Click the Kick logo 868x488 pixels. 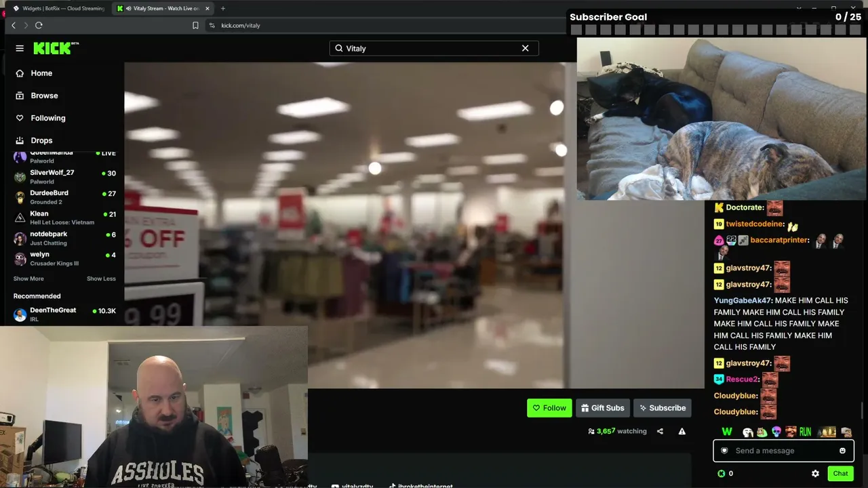tap(56, 48)
